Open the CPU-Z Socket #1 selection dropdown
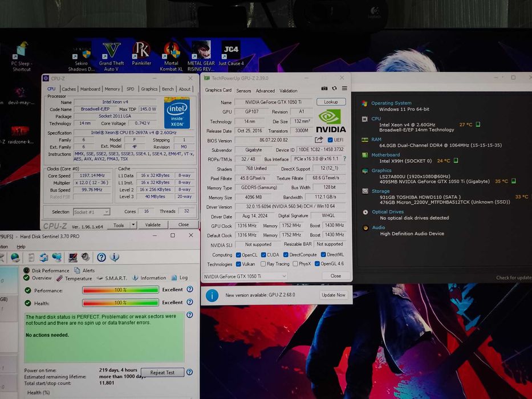Image resolution: width=532 pixels, height=399 pixels. click(91, 212)
